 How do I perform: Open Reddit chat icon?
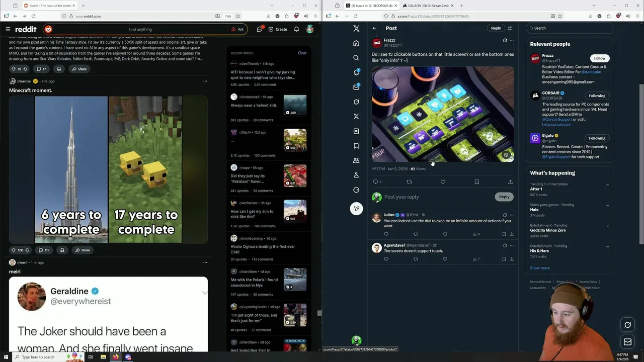point(260,29)
